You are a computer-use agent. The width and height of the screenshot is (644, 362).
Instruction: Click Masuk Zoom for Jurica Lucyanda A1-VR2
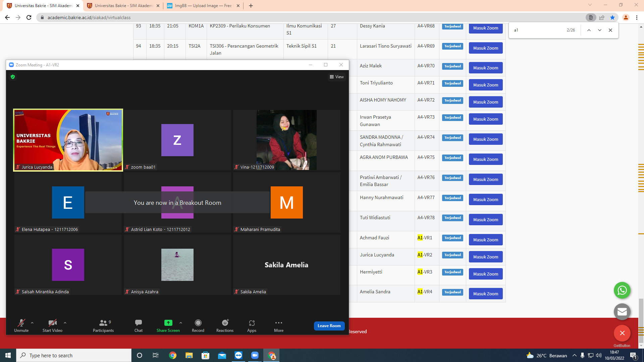tap(486, 257)
